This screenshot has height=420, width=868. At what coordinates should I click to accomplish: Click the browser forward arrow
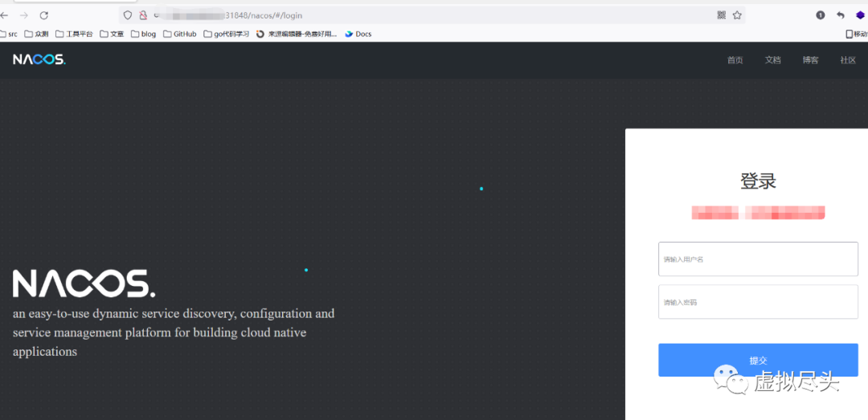coord(24,15)
